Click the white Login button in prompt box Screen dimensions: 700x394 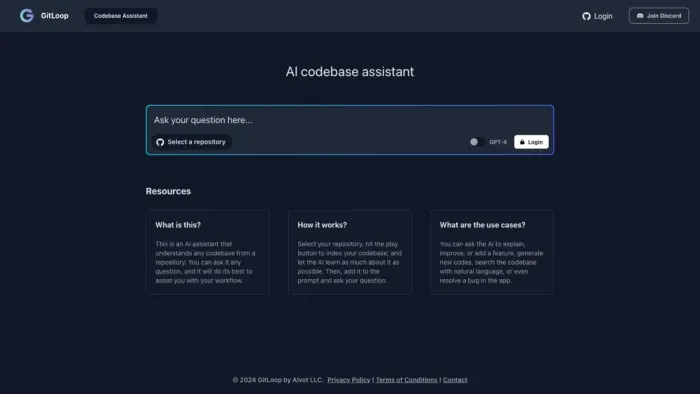531,142
